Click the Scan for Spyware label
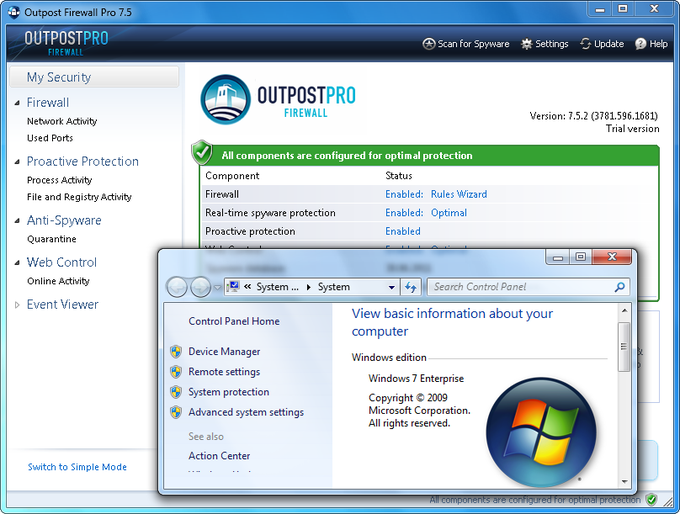The image size is (680, 514). (474, 44)
